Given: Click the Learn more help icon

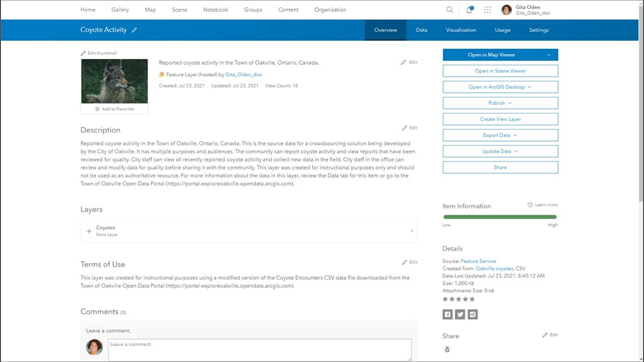Looking at the screenshot, I should [x=530, y=205].
